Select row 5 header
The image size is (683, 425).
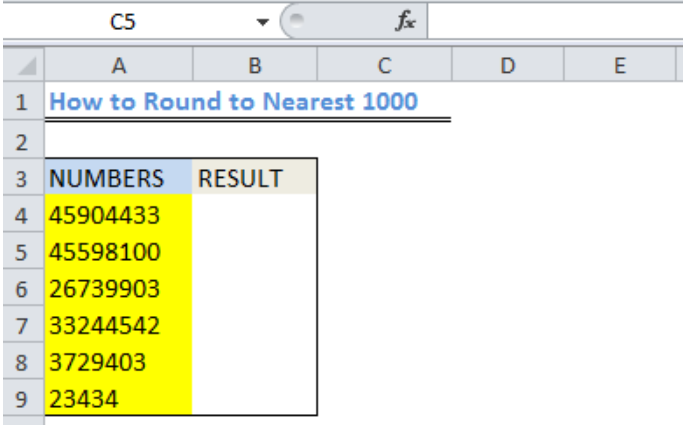click(24, 252)
